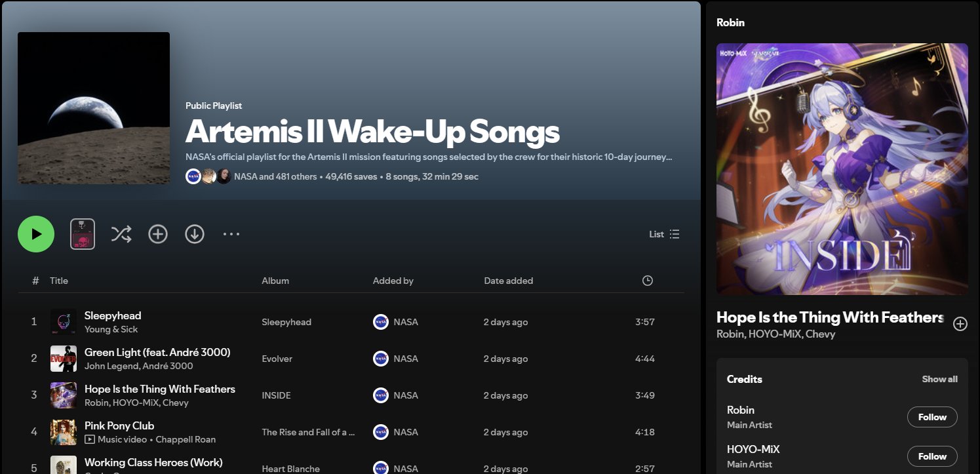Image resolution: width=980 pixels, height=474 pixels.
Task: Click the 3:57 duration for Sleepyhead
Action: coord(645,322)
